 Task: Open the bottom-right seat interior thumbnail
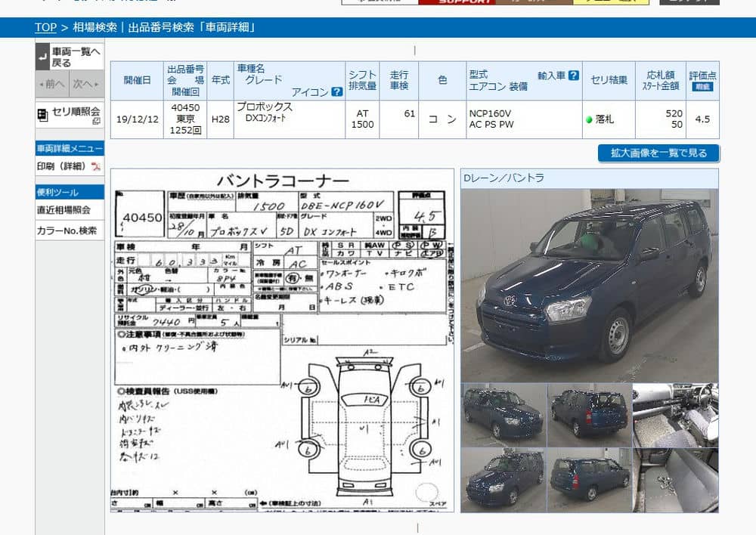(x=675, y=480)
